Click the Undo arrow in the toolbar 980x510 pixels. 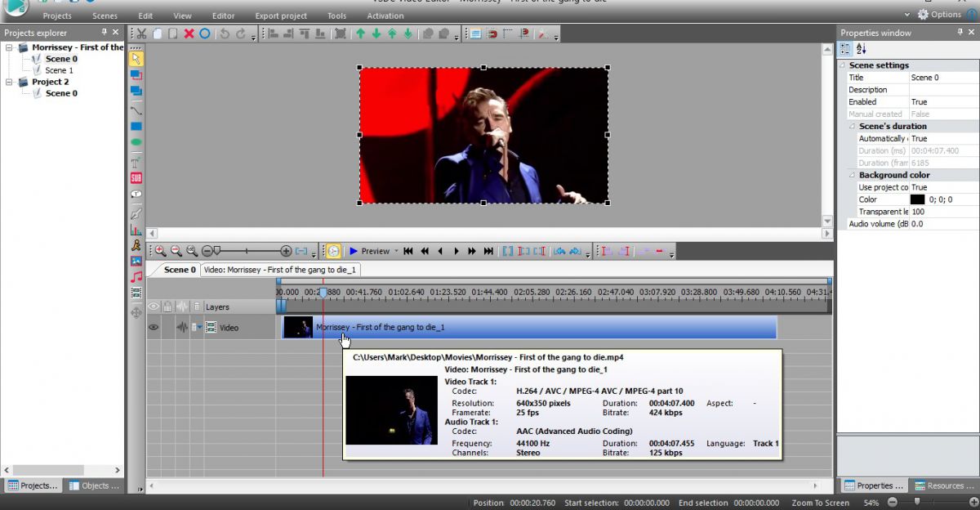point(225,34)
